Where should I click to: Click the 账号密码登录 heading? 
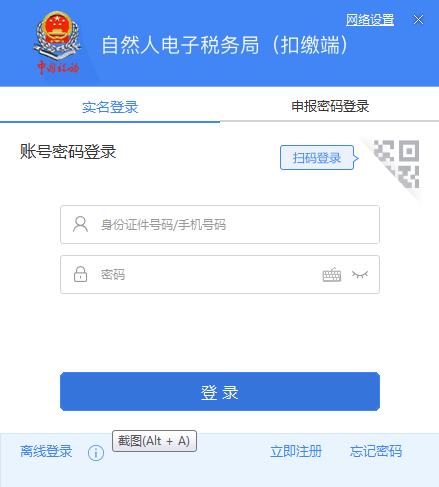68,152
